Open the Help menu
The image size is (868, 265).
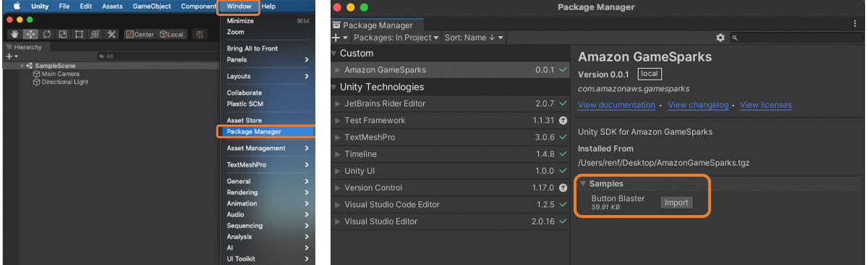click(268, 7)
